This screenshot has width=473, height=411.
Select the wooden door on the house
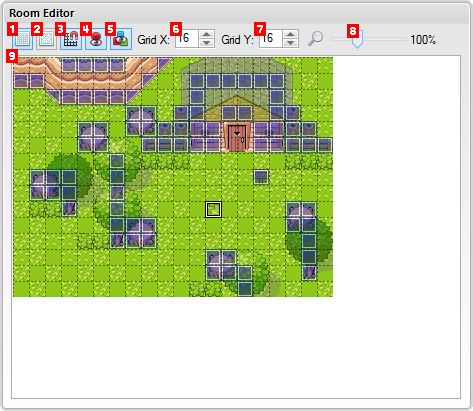[x=237, y=137]
